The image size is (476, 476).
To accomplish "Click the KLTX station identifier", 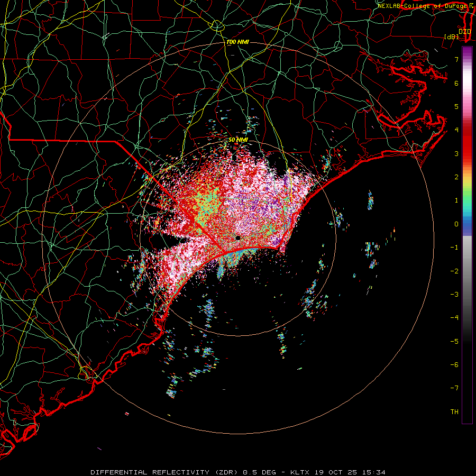I will 300,472.
